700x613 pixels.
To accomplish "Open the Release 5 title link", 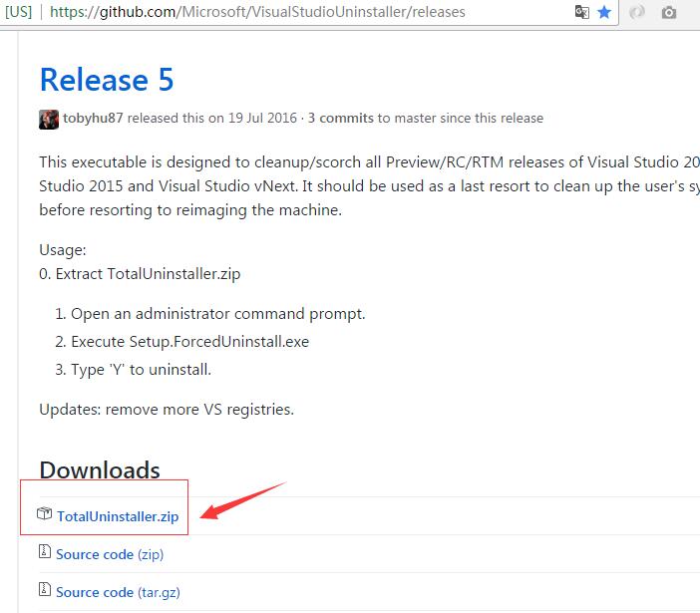I will click(107, 80).
